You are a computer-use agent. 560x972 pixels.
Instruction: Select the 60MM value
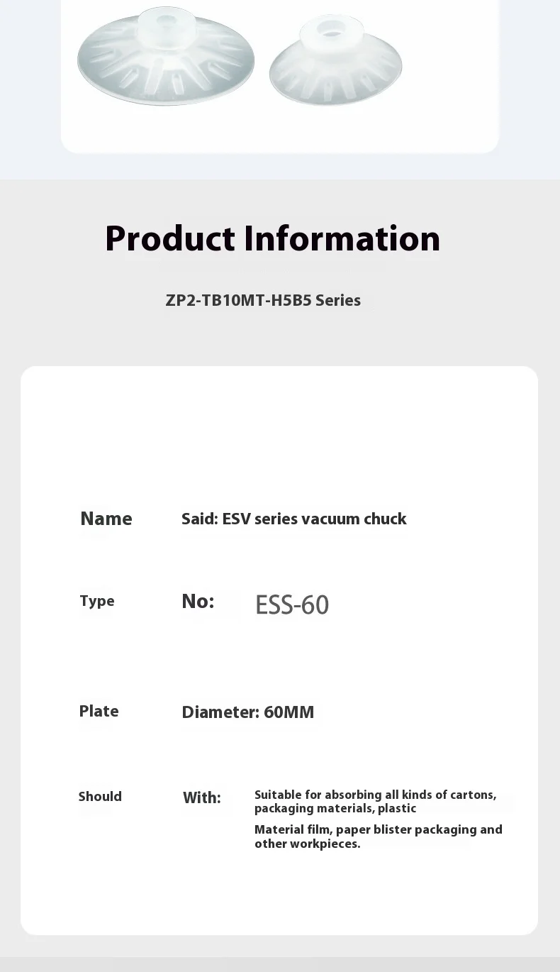(289, 712)
